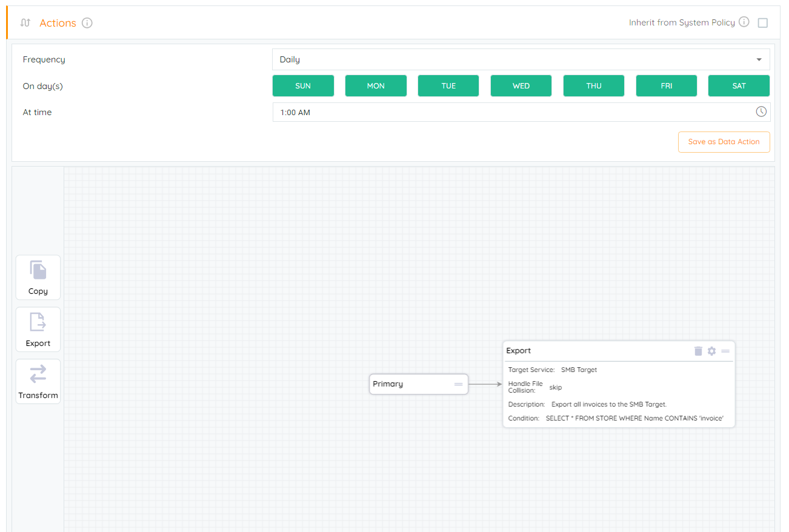This screenshot has height=532, width=789.
Task: Enable Inherit from System Policy checkbox
Action: pos(763,23)
